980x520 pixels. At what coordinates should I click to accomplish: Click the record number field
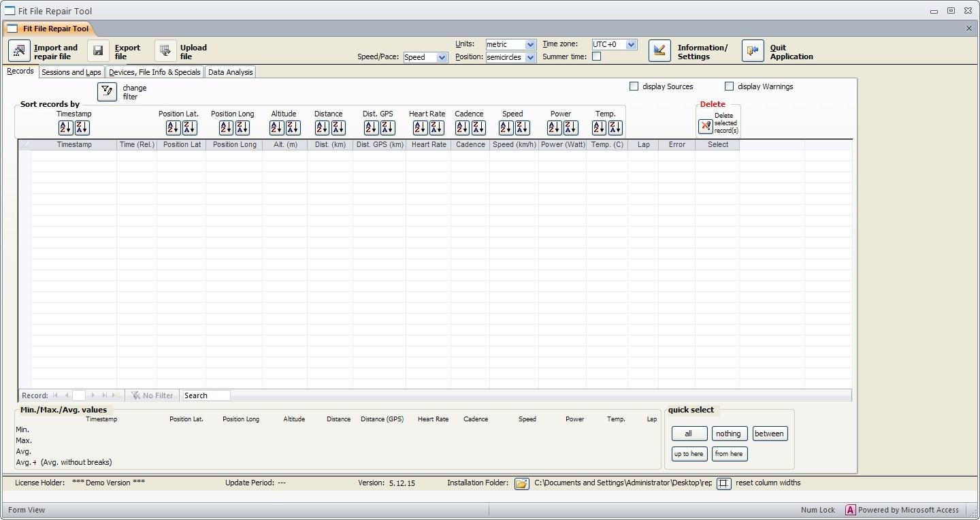pos(79,395)
